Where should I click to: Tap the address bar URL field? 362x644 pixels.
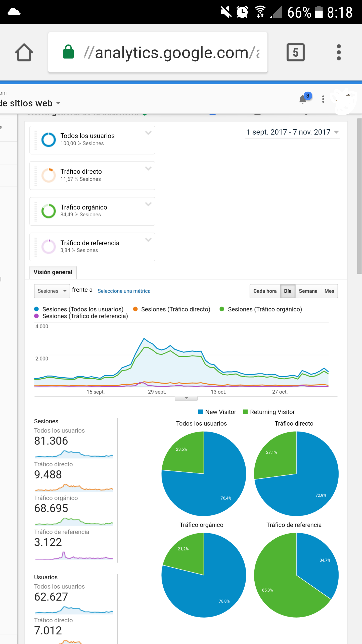(158, 52)
